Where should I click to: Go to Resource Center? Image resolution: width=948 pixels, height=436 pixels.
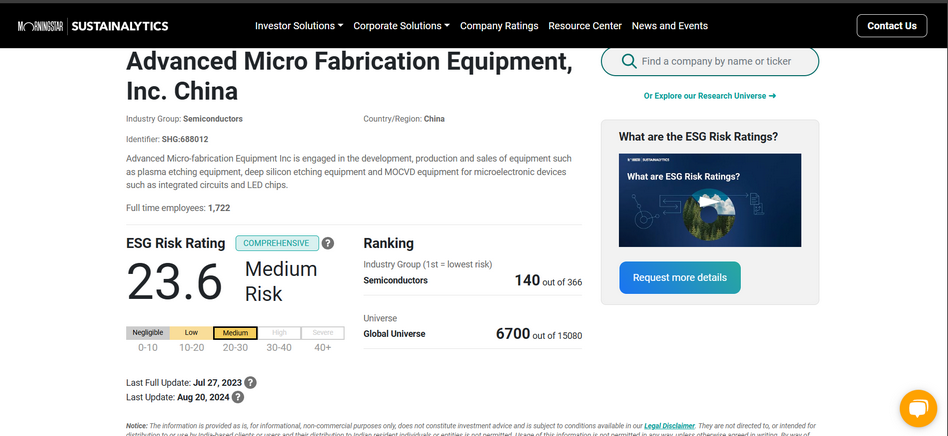(x=585, y=26)
